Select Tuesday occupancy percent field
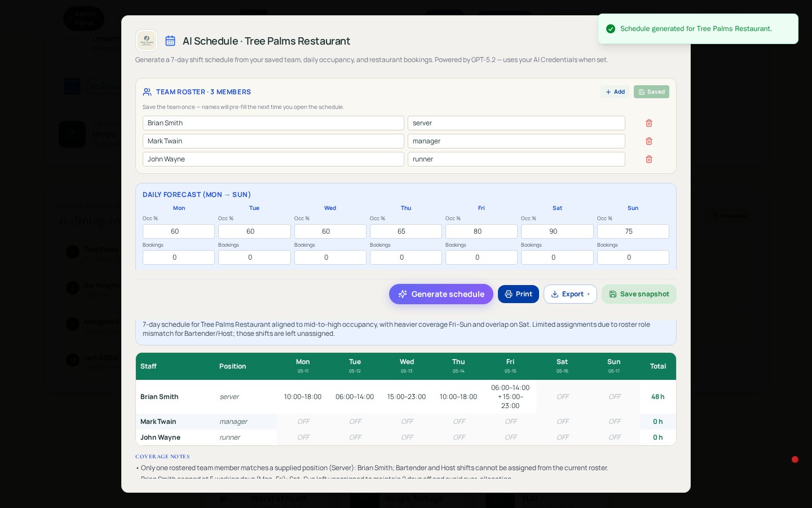 (x=254, y=231)
